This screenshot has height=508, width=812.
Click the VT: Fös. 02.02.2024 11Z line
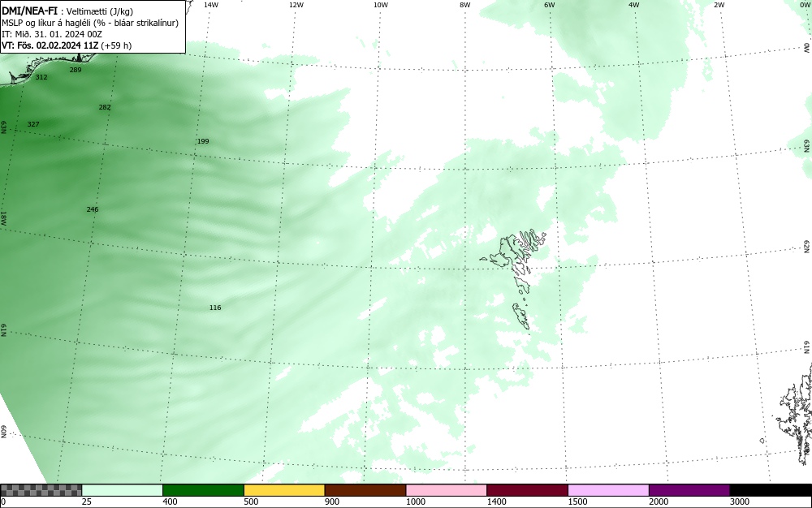pyautogui.click(x=67, y=45)
